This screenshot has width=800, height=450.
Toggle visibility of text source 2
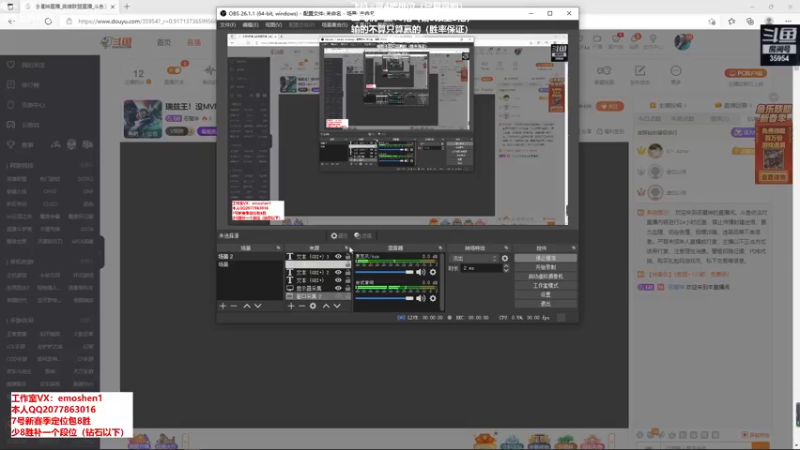coord(338,272)
